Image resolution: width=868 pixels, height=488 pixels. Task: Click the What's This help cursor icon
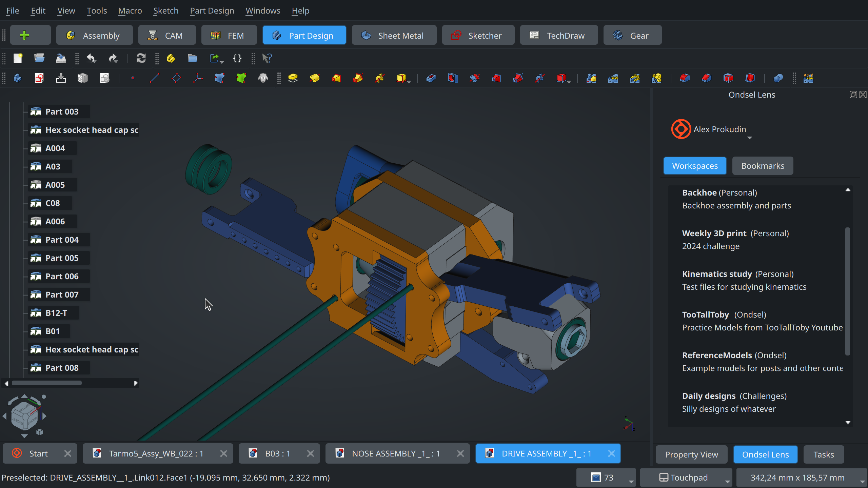pyautogui.click(x=267, y=58)
